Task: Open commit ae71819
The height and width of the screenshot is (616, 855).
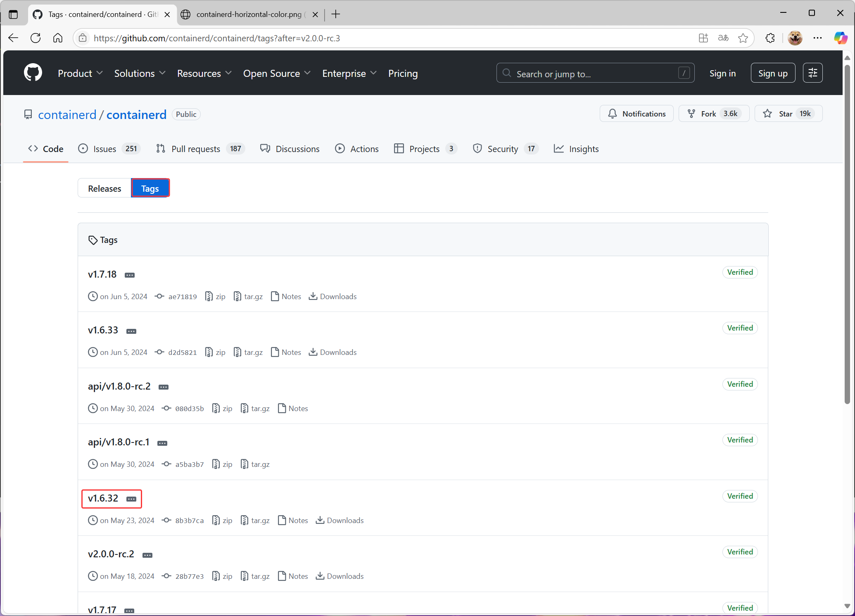Action: pyautogui.click(x=176, y=297)
